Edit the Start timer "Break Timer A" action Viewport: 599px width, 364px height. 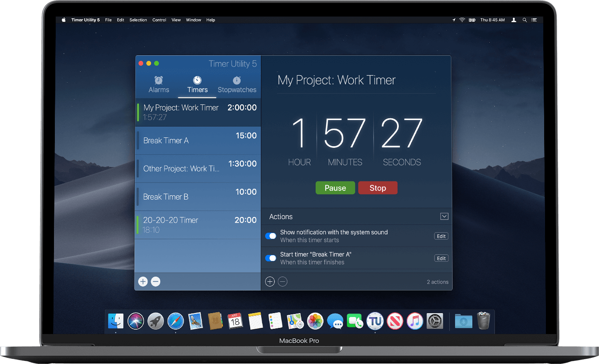[x=441, y=258]
